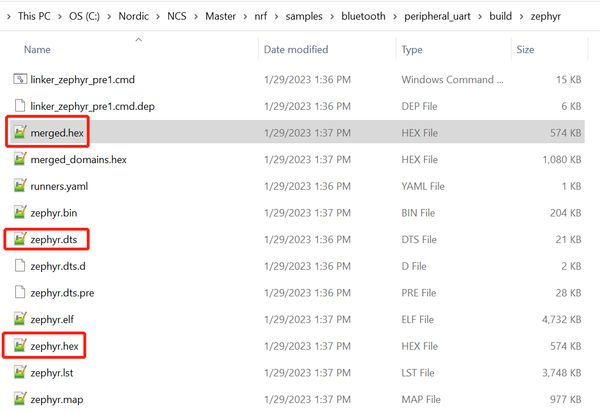Viewport: 600px width, 413px height.
Task: Open the chevron after OS (C:)
Action: pyautogui.click(x=109, y=16)
